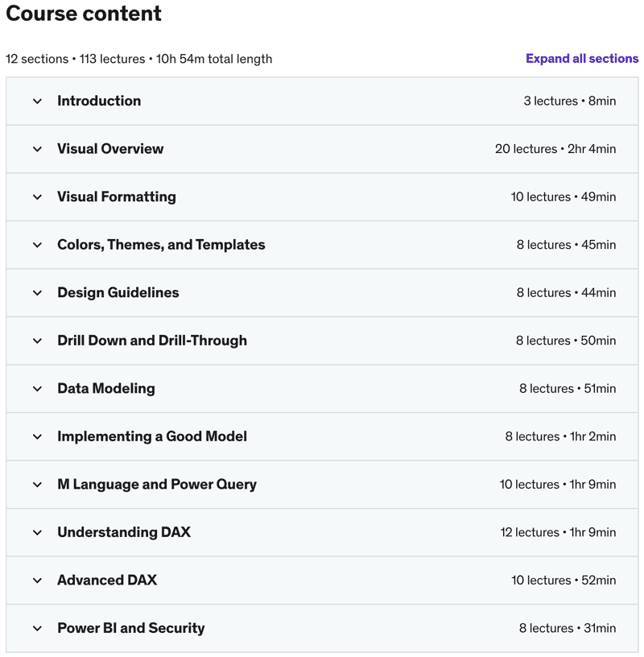Click the Introduction section heading
Image resolution: width=644 pixels, height=657 pixels.
99,101
